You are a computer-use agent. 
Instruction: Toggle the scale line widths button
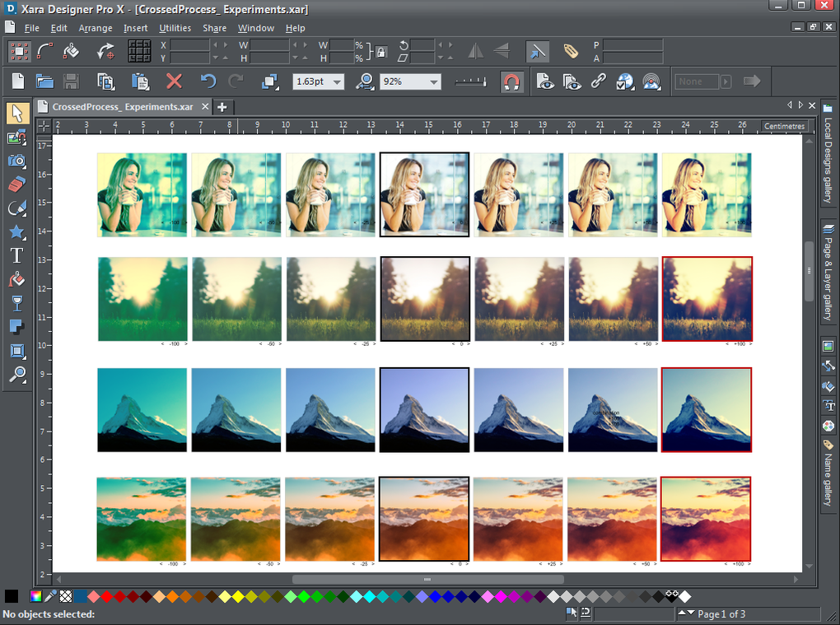(x=537, y=52)
